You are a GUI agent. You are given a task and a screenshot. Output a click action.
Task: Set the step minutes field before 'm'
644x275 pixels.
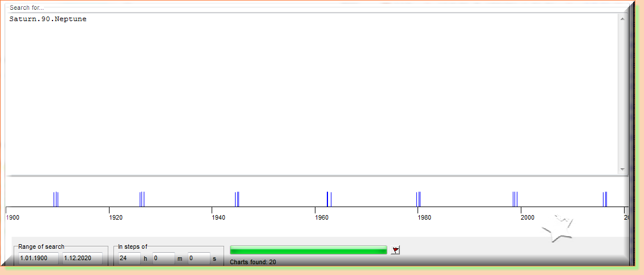click(164, 258)
